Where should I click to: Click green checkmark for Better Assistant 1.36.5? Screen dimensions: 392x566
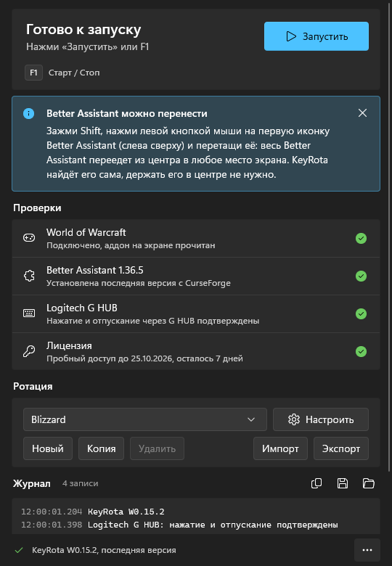(x=361, y=276)
